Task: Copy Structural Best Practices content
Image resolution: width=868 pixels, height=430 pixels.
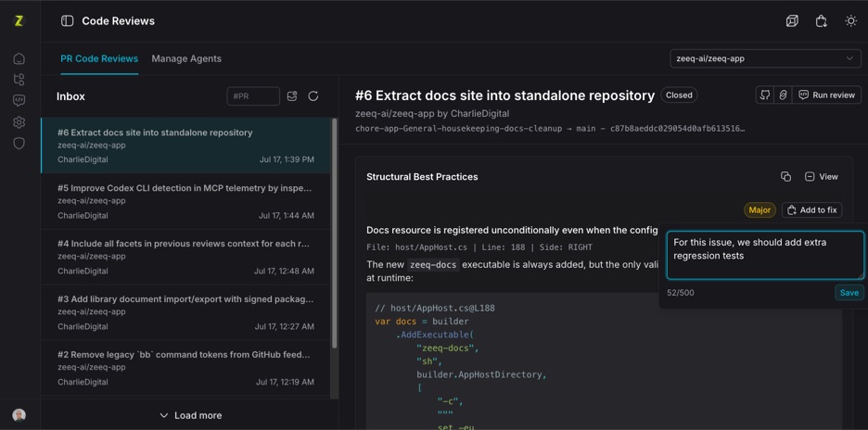Action: 785,176
